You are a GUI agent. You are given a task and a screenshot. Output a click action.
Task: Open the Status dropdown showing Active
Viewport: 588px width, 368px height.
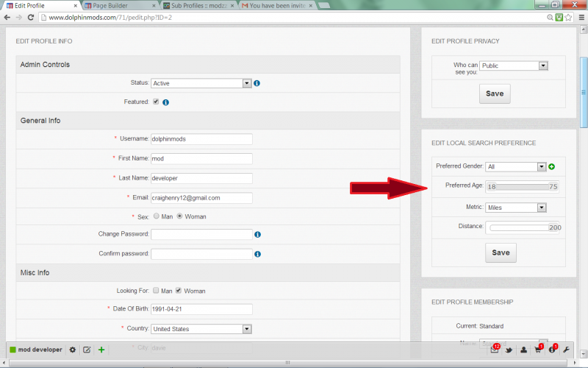(201, 83)
